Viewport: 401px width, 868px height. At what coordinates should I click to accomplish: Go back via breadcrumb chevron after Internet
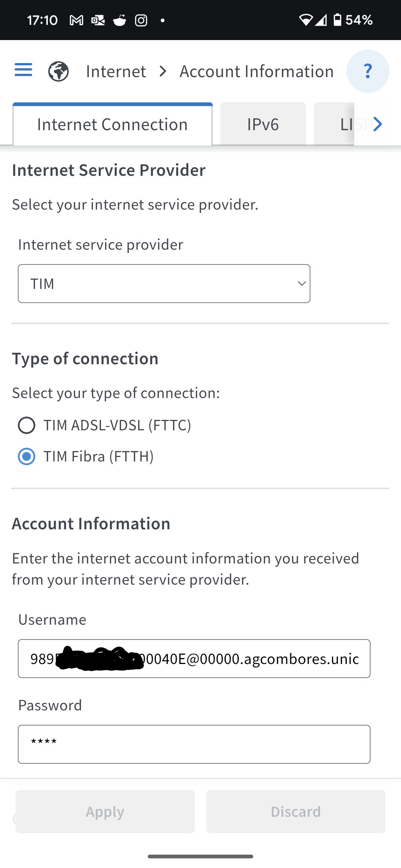163,71
